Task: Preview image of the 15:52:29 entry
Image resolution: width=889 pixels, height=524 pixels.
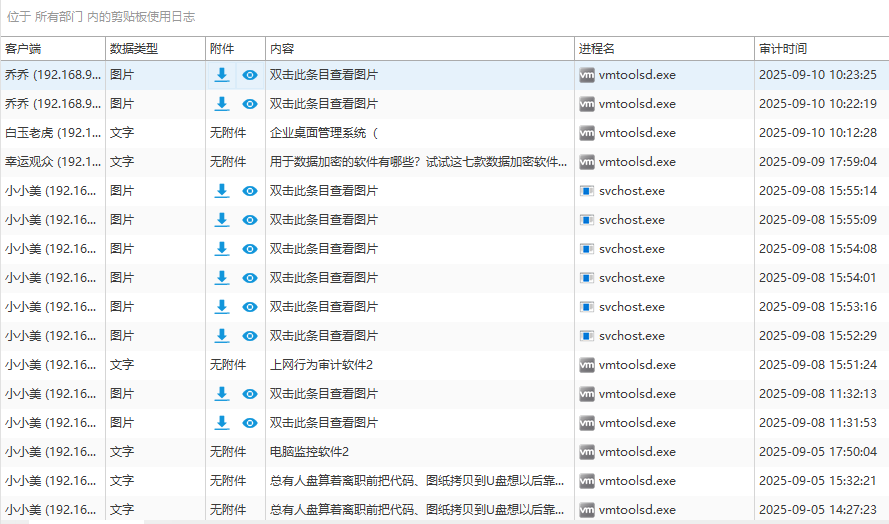Action: click(x=250, y=336)
